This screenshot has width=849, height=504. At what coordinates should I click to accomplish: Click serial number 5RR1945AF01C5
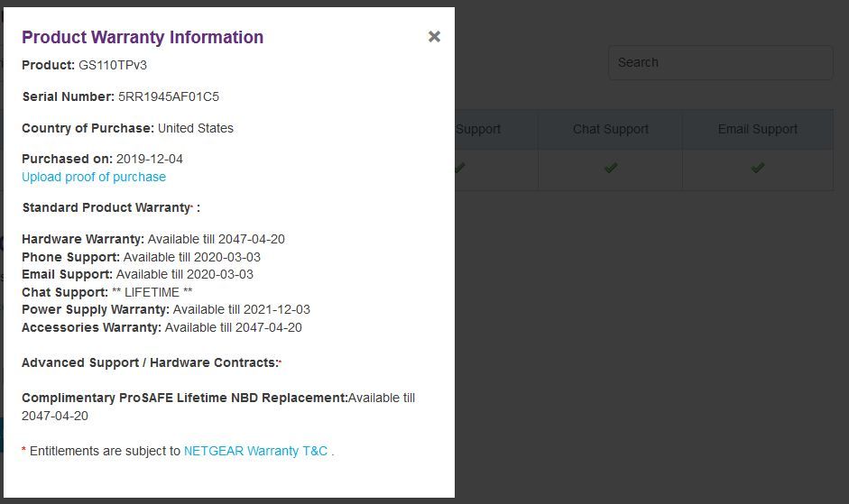click(x=169, y=96)
